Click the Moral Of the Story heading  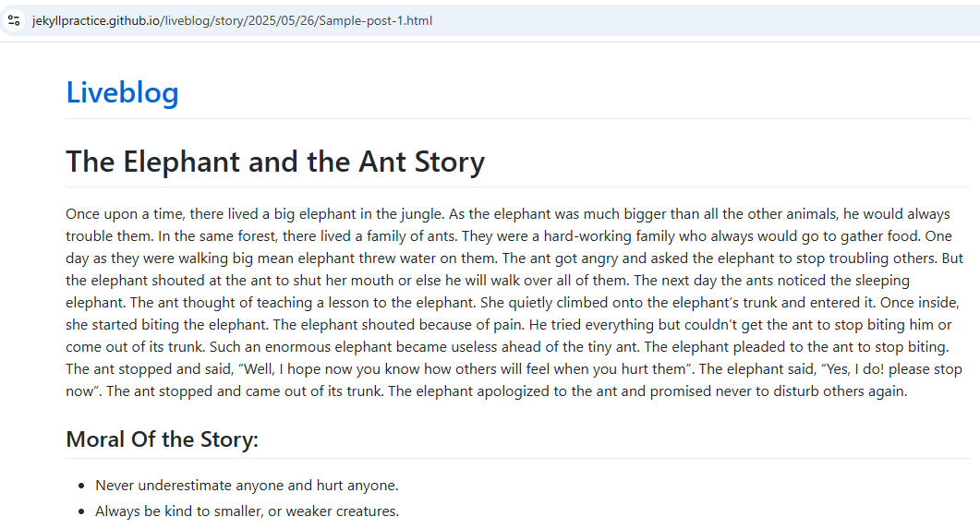(x=162, y=439)
